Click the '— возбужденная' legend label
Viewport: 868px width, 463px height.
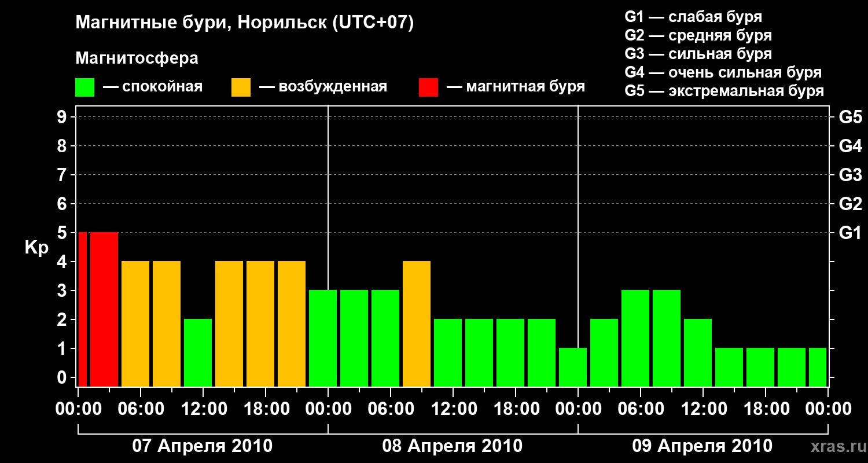pos(323,87)
